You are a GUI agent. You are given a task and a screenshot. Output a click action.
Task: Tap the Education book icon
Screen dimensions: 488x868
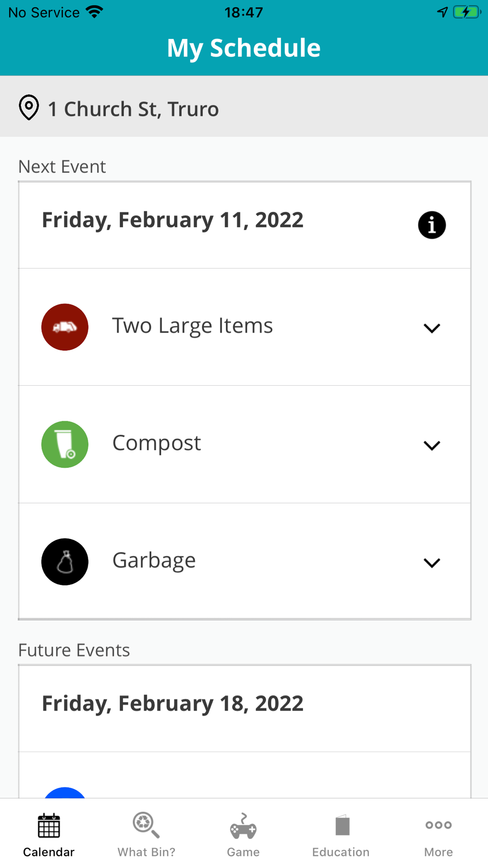coord(342,826)
